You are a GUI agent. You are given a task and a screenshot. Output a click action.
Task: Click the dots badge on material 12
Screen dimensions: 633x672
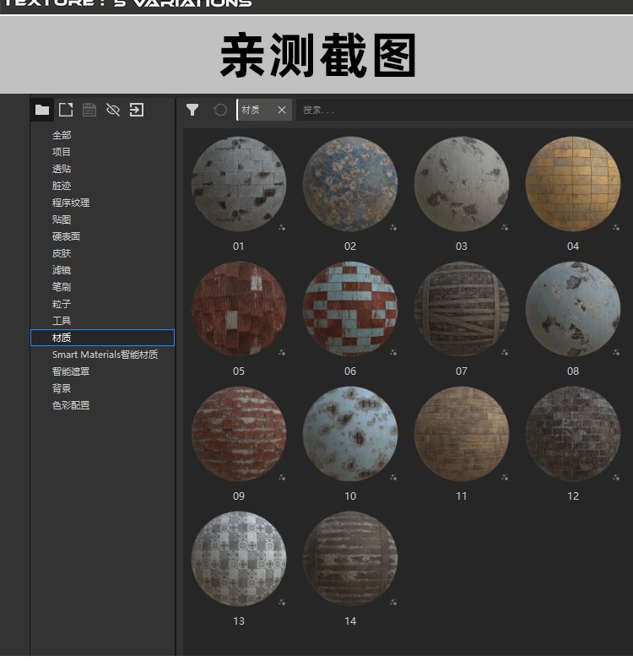point(616,477)
